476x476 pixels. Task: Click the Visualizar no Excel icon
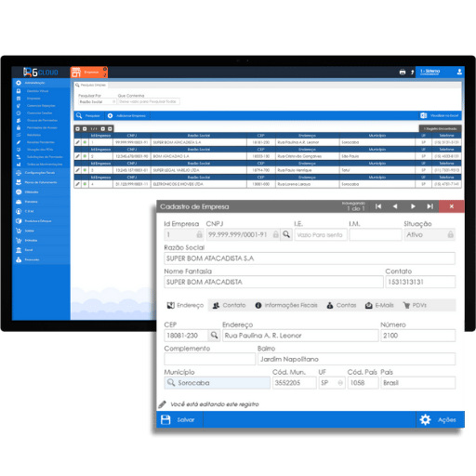point(423,115)
